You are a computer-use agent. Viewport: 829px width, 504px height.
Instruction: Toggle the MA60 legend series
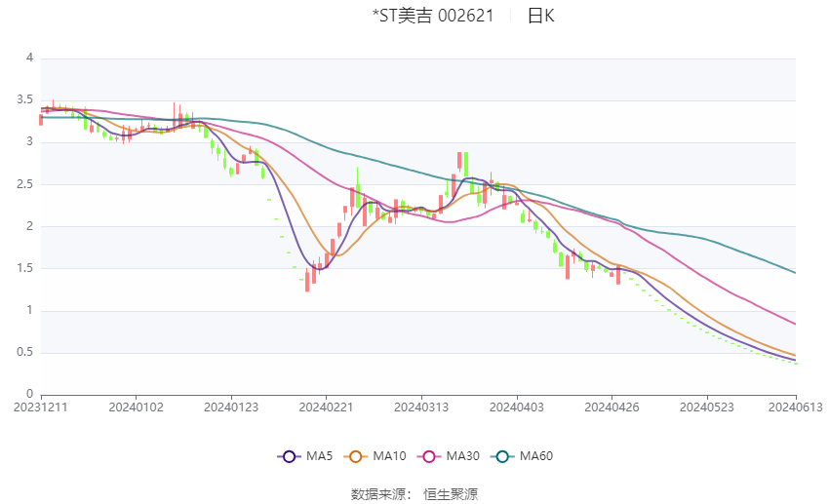[522, 456]
